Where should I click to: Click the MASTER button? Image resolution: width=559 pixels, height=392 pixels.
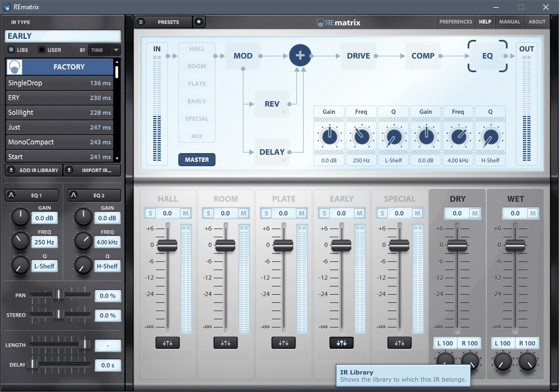(197, 160)
